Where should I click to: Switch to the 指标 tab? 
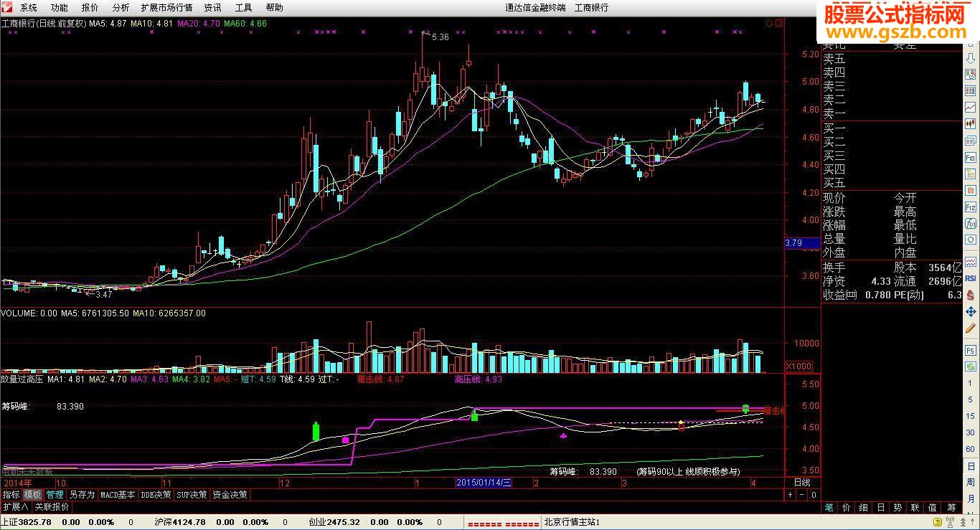(11, 495)
